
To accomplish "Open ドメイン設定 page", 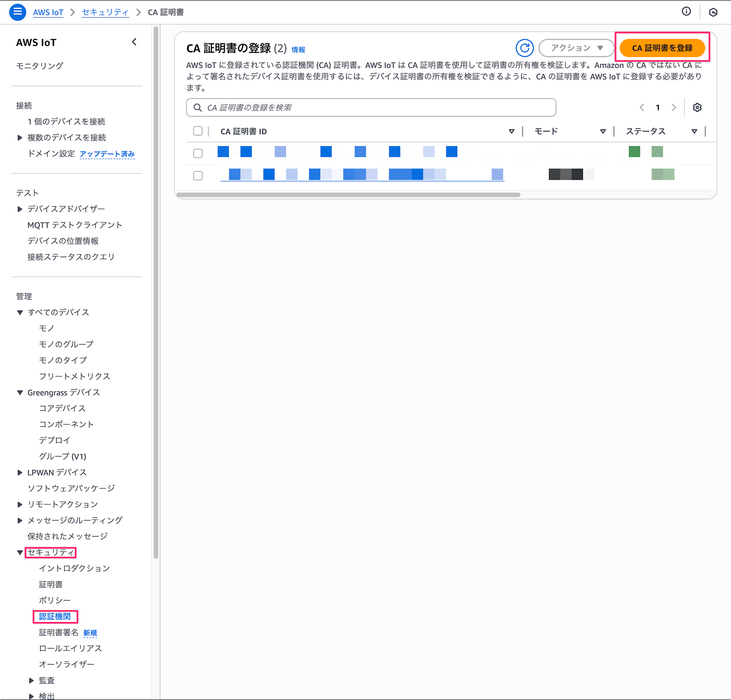I will 51,154.
